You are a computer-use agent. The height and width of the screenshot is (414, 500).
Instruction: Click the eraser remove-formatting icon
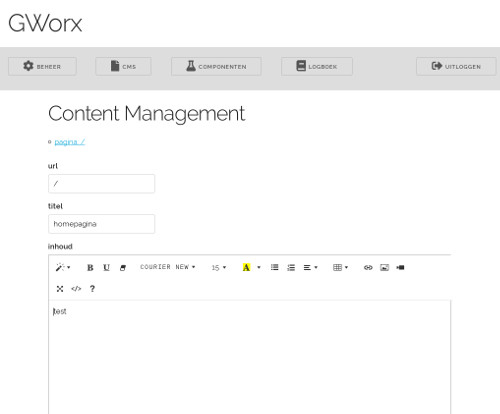[x=123, y=267]
